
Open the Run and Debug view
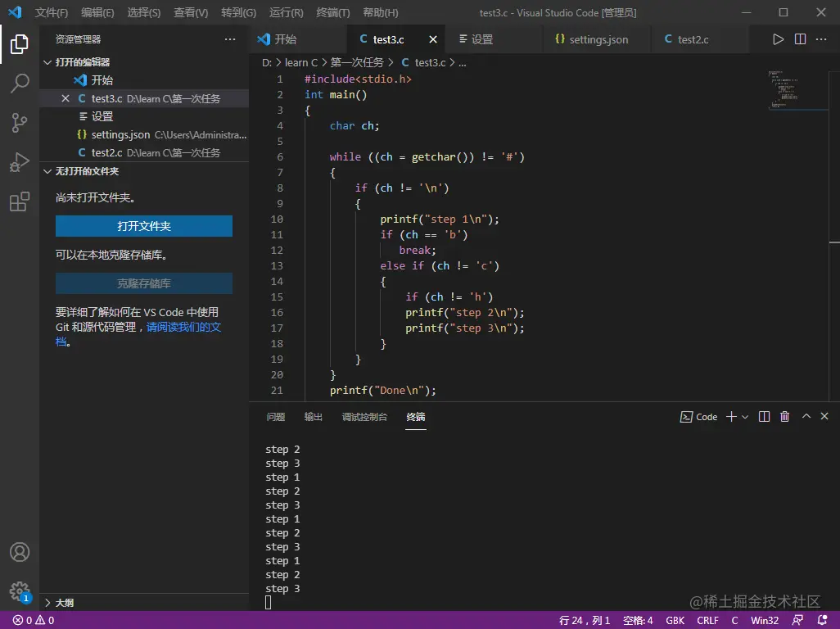coord(20,162)
